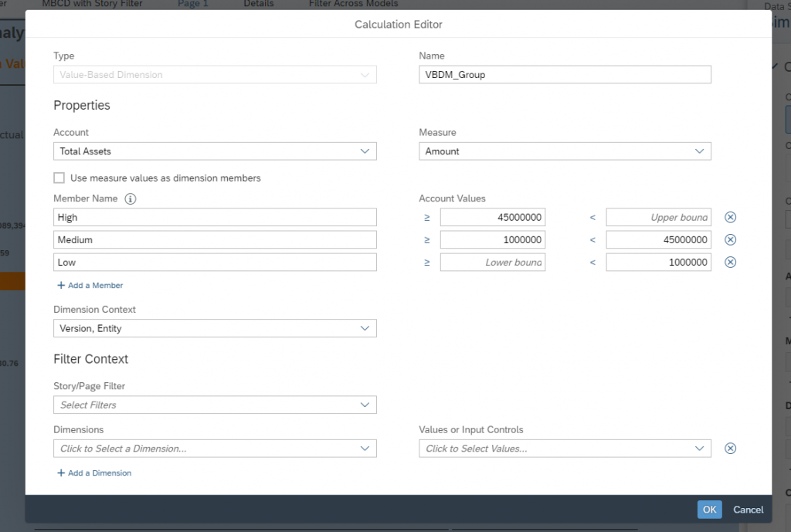Switch to Page 1 tab behind dialog

[192, 4]
